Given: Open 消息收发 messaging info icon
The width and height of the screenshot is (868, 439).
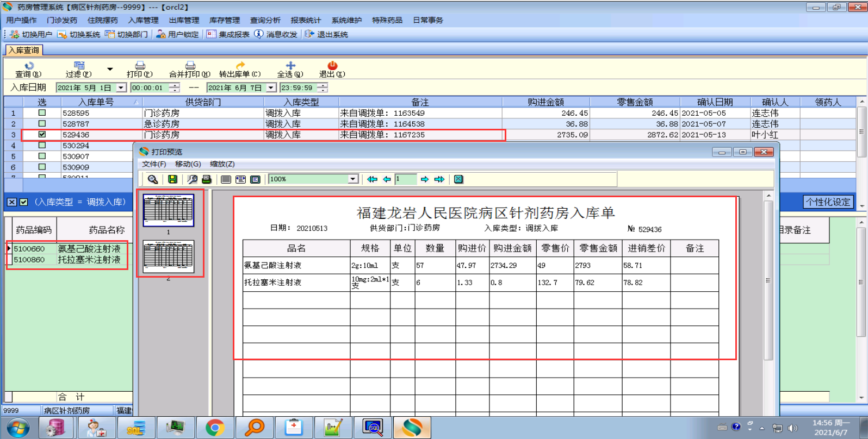Looking at the screenshot, I should [259, 34].
